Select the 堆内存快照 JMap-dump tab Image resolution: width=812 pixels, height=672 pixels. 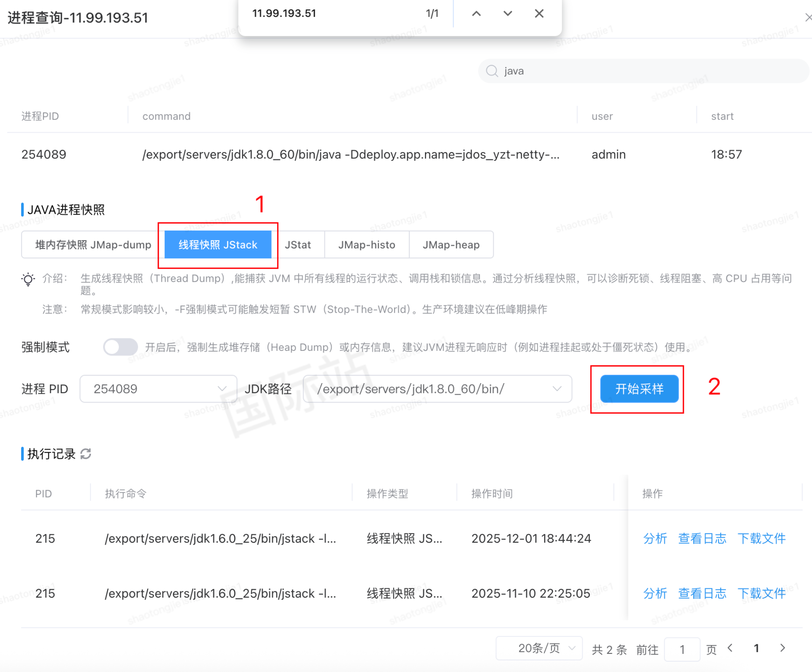(x=93, y=245)
